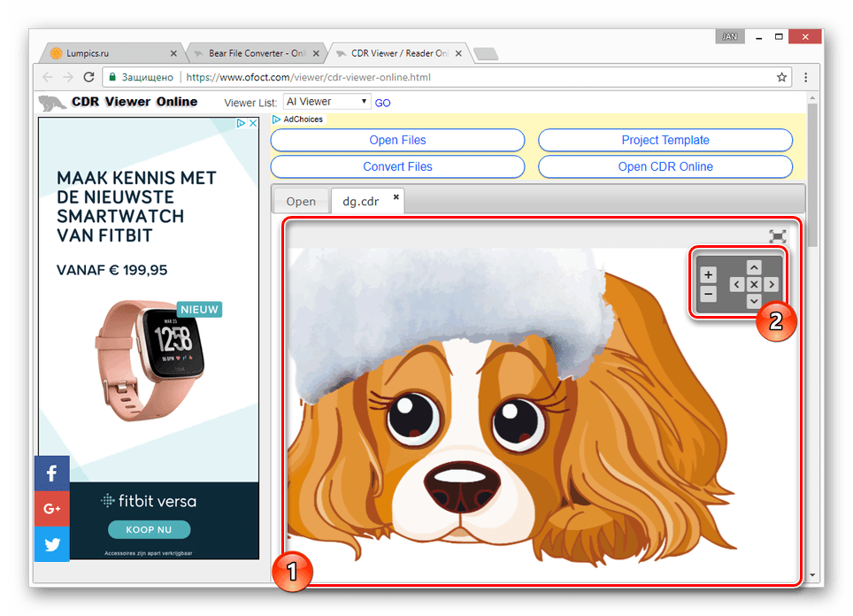Close the dg.cdr tab
This screenshot has height=616, width=853.
(x=396, y=196)
